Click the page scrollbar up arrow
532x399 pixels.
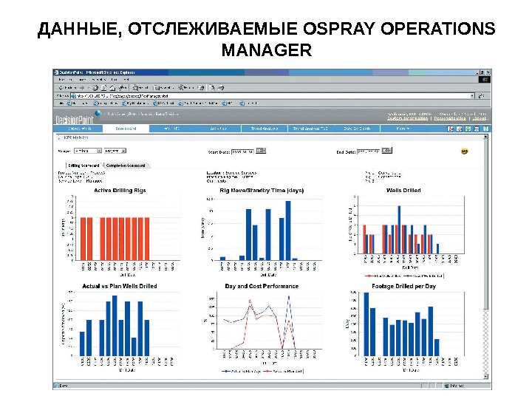tap(485, 137)
